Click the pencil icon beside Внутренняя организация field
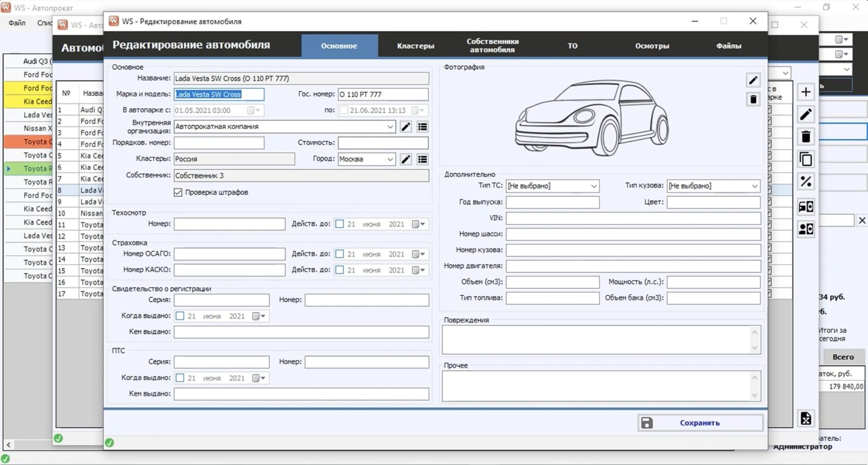 pyautogui.click(x=405, y=127)
